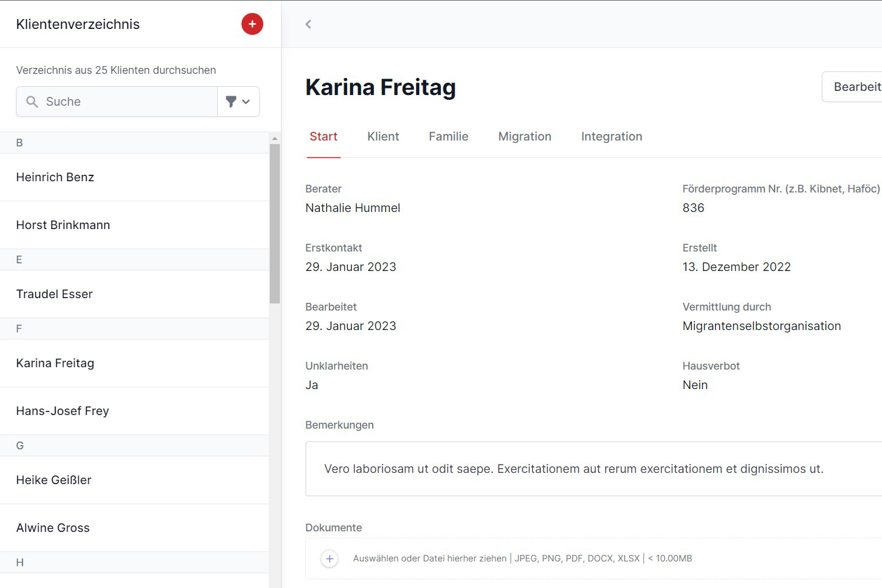Click the plus icon to upload document
Screen dimensions: 882x588
(x=329, y=558)
